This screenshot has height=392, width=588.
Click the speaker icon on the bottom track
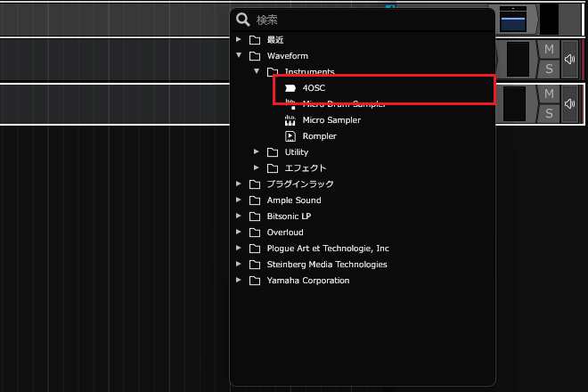(x=569, y=104)
